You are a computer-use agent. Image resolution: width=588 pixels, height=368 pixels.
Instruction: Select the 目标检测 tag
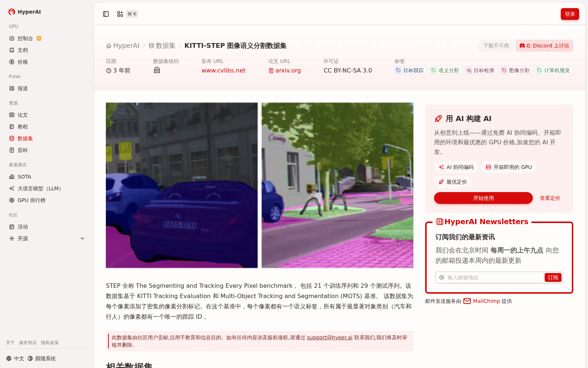pyautogui.click(x=481, y=70)
